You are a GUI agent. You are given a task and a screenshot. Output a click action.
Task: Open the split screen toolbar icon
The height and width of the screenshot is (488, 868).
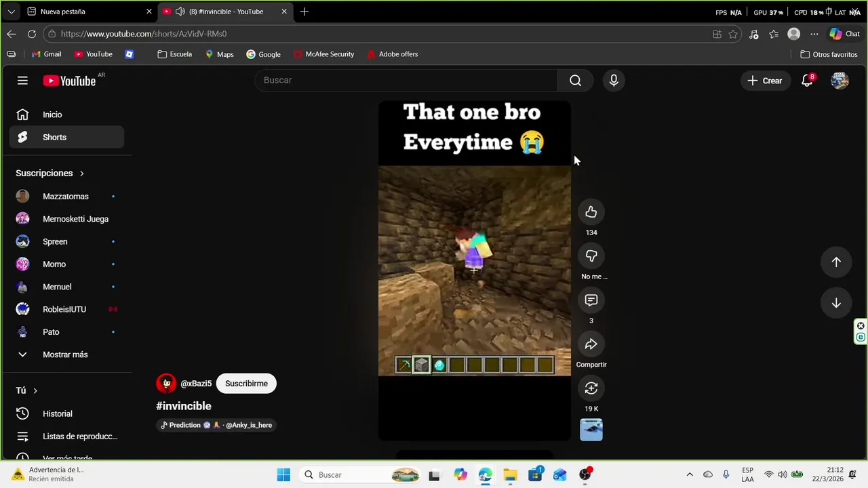click(x=717, y=34)
